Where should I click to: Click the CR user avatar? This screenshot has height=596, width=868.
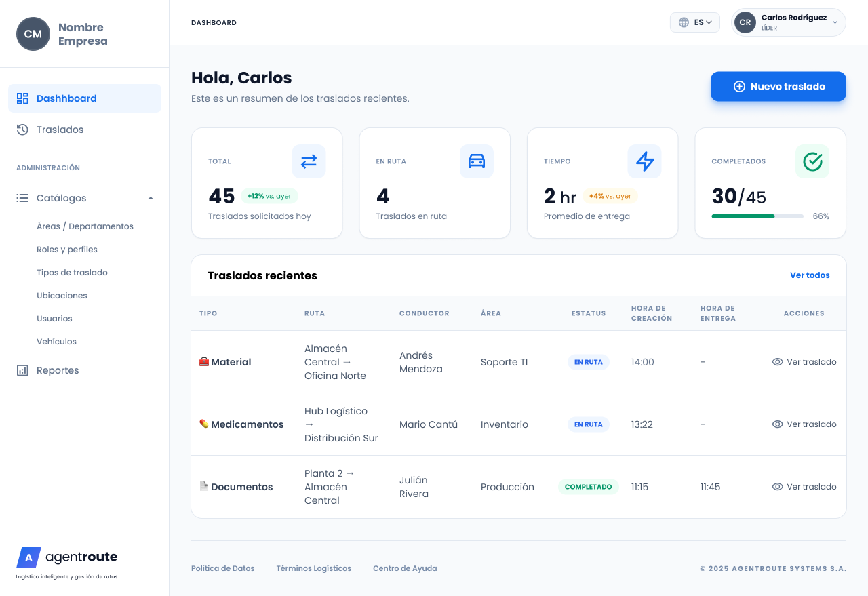click(x=745, y=22)
